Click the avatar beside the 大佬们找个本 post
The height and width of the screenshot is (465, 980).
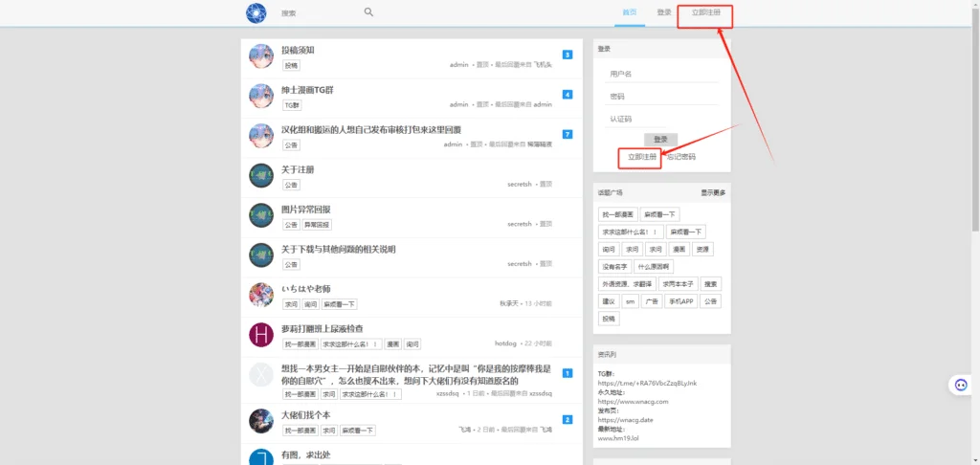[261, 421]
